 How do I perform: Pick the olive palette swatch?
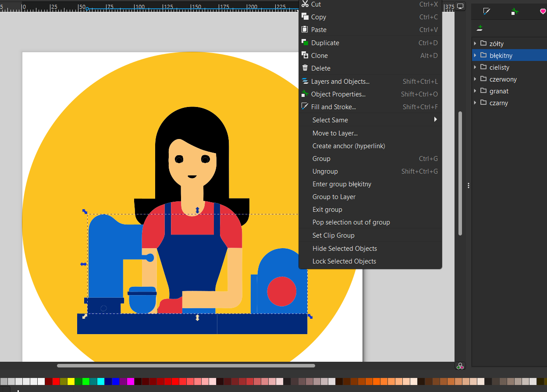click(x=64, y=381)
